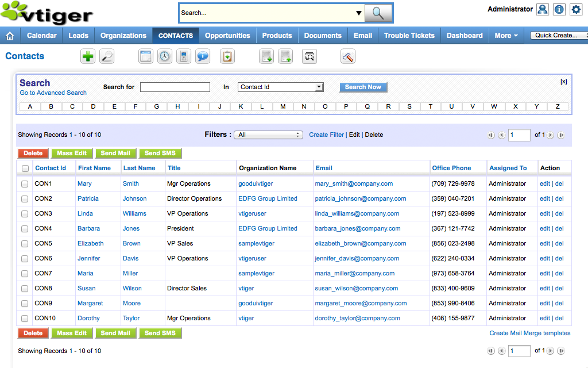Screen dimensions: 588x368
Task: Check the box for contact CON1
Action: pos(25,184)
